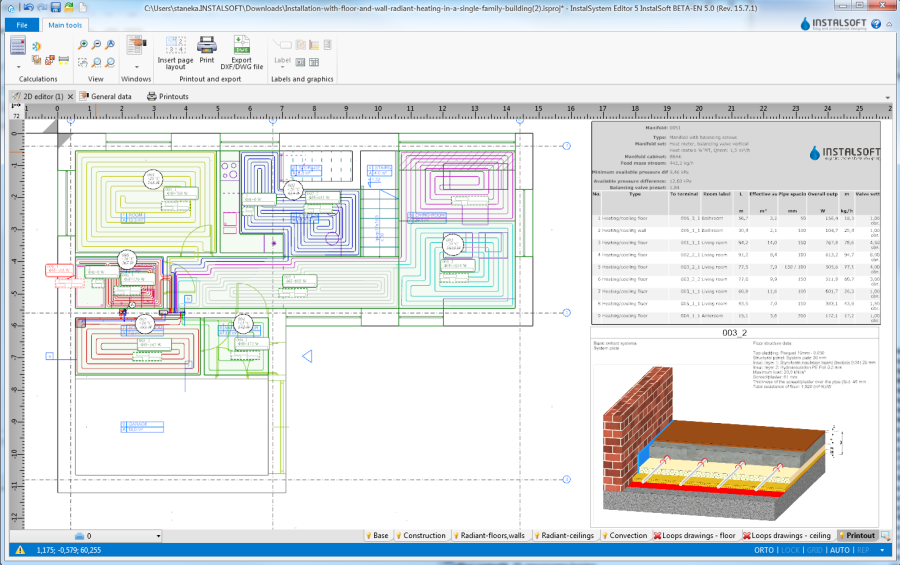Open the Calculations calculator icon
The height and width of the screenshot is (565, 900).
point(18,45)
